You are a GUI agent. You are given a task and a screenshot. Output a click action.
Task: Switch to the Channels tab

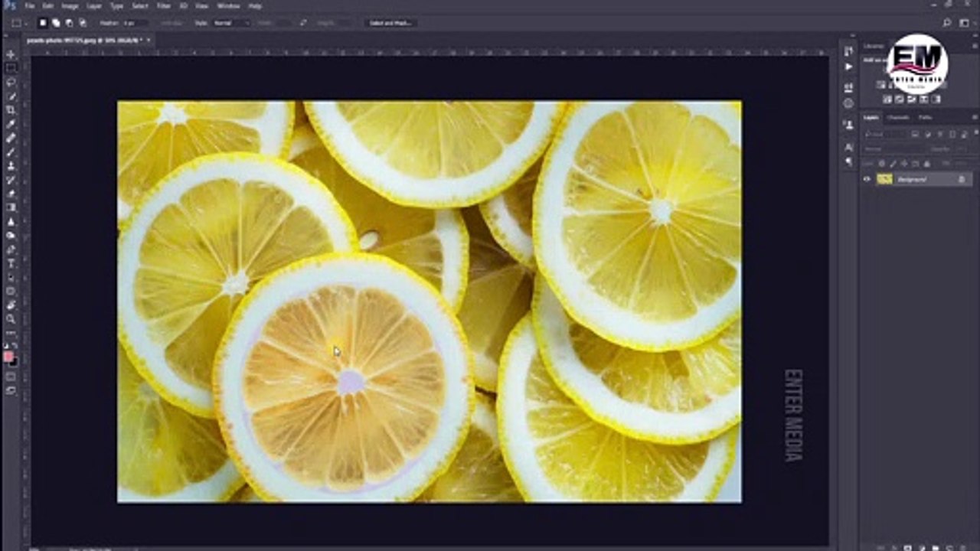click(898, 117)
